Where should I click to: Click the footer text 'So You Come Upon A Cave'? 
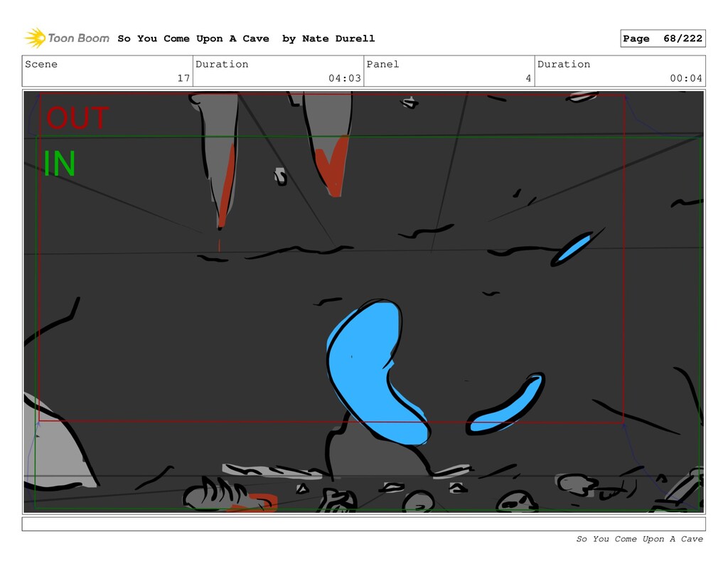[x=639, y=539]
